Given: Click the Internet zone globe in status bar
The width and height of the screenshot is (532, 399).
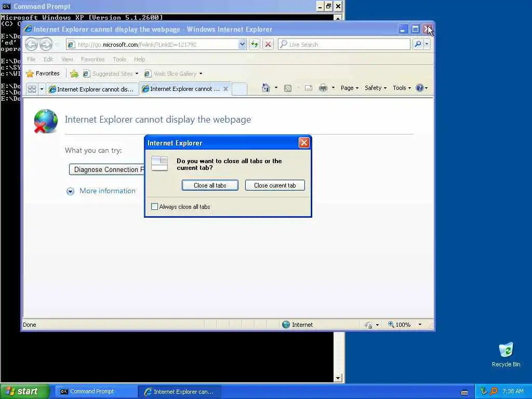Looking at the screenshot, I should (x=286, y=325).
